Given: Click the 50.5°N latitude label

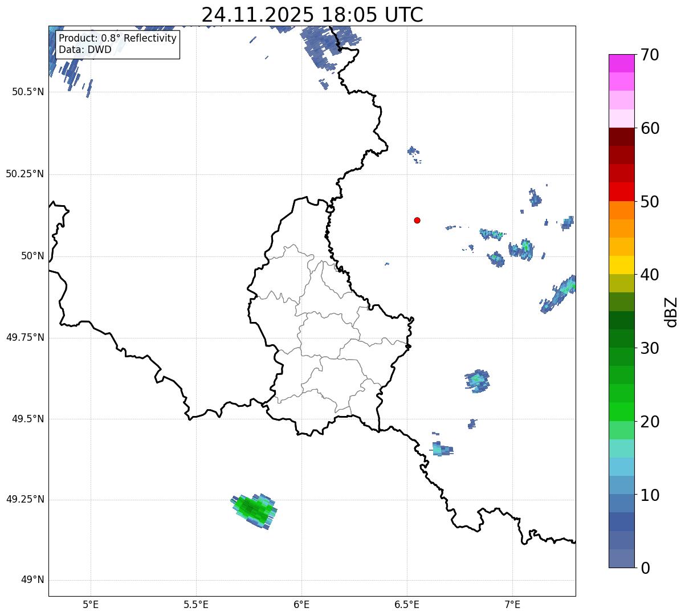Looking at the screenshot, I should tap(28, 92).
